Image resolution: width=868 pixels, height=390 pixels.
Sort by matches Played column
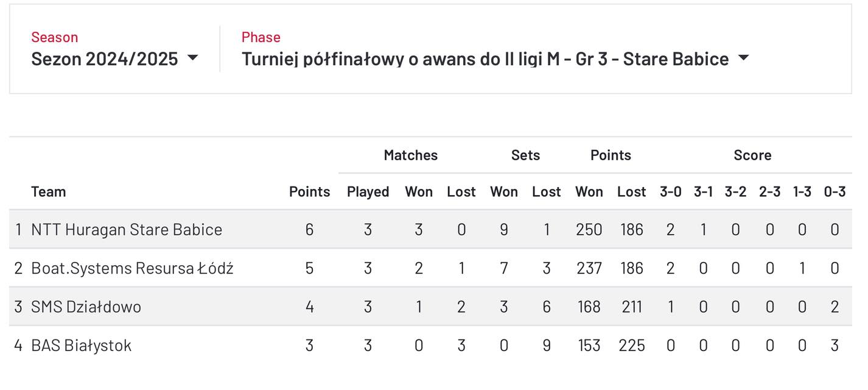[x=368, y=192]
